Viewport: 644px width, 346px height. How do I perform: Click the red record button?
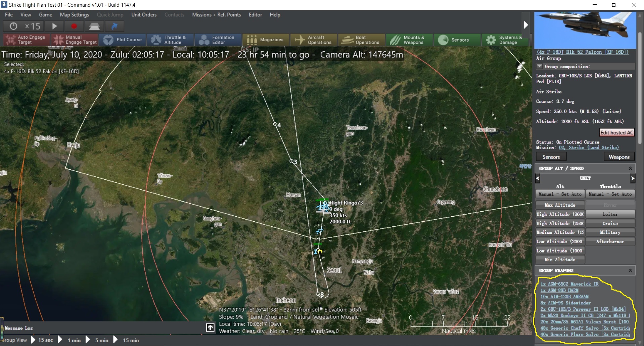(74, 26)
